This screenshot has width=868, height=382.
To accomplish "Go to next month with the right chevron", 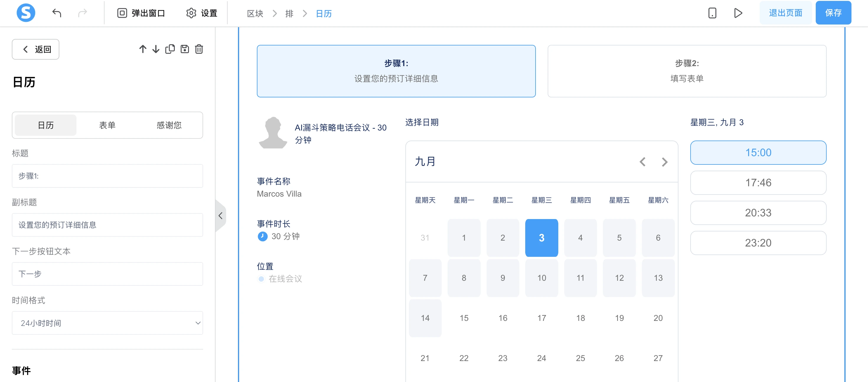I will click(665, 162).
